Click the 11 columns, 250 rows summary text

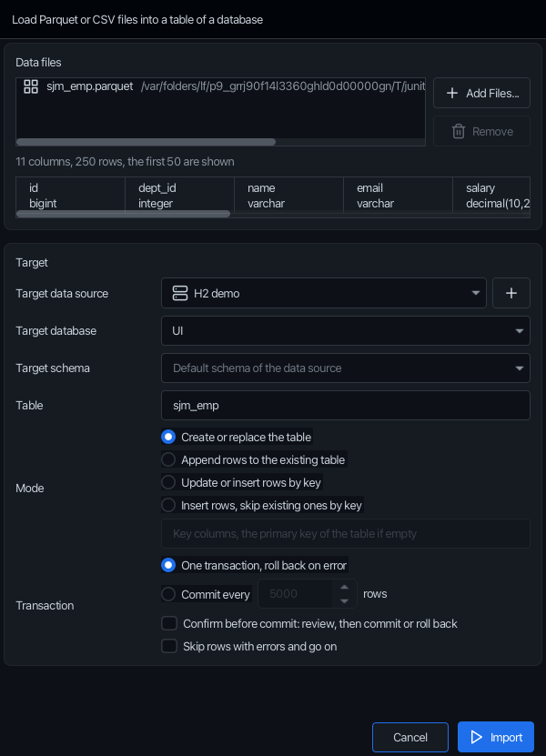click(125, 162)
